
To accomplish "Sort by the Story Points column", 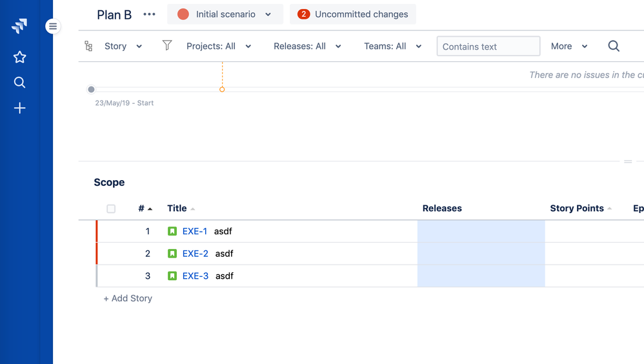I will [581, 208].
